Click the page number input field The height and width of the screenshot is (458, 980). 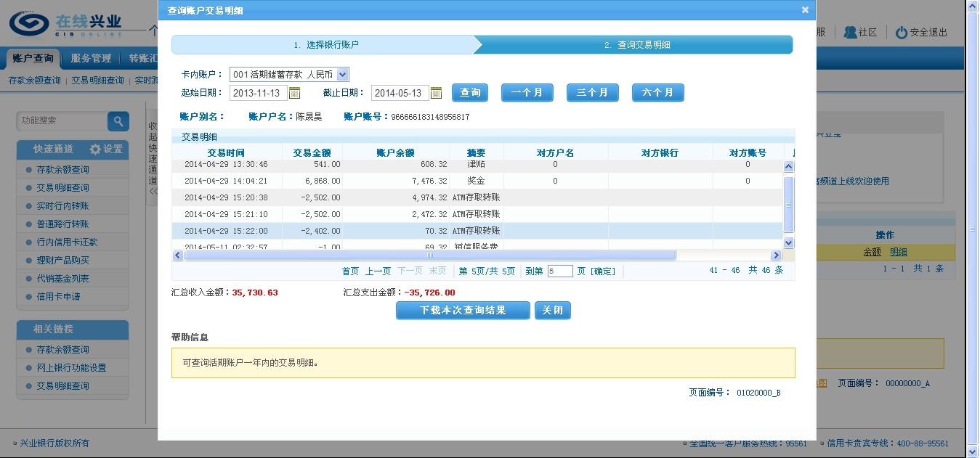[559, 271]
